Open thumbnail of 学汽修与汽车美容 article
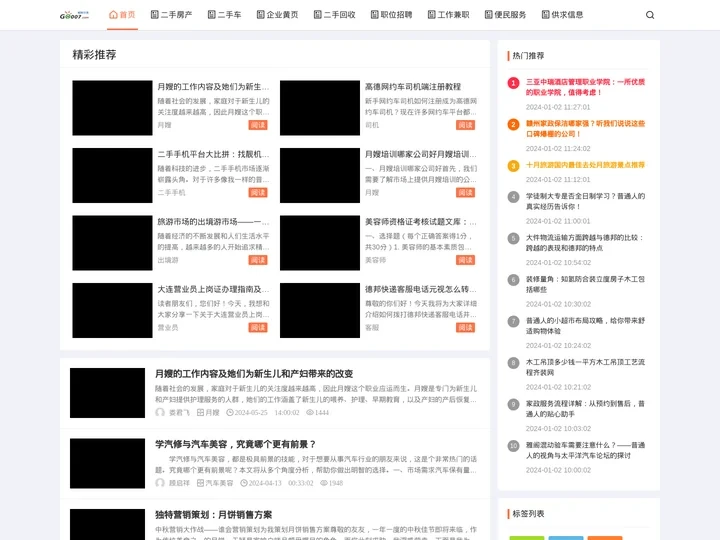 (107, 463)
